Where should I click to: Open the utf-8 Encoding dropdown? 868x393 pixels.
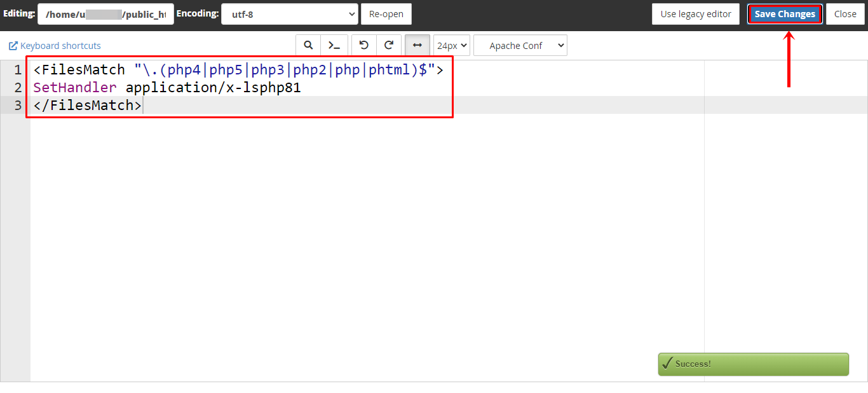point(289,13)
